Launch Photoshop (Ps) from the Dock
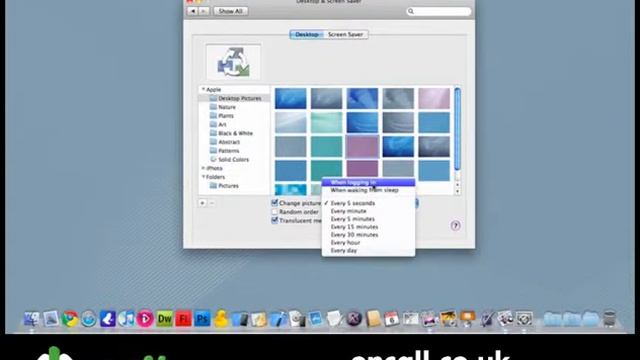Image resolution: width=640 pixels, height=360 pixels. click(202, 319)
